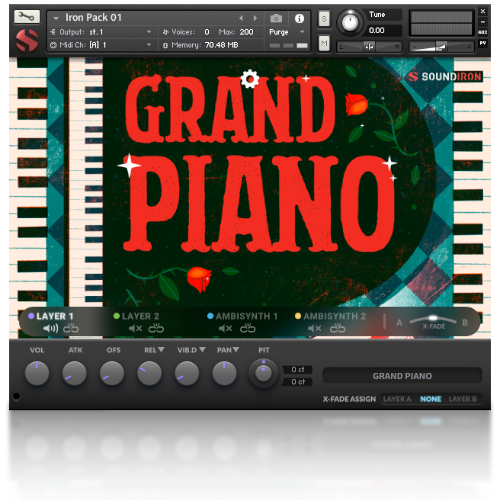
Task: Unmute Ambisynth 1 speaker icon
Action: tap(225, 328)
